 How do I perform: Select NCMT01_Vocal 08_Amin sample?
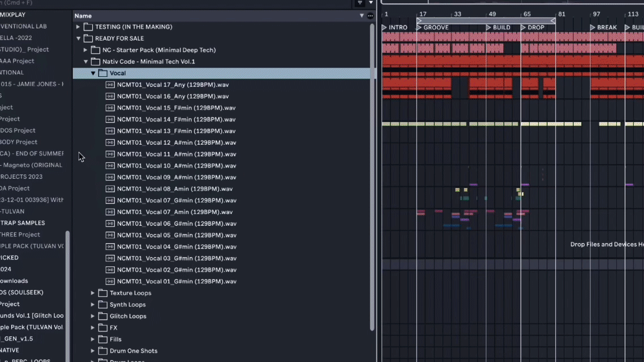174,189
